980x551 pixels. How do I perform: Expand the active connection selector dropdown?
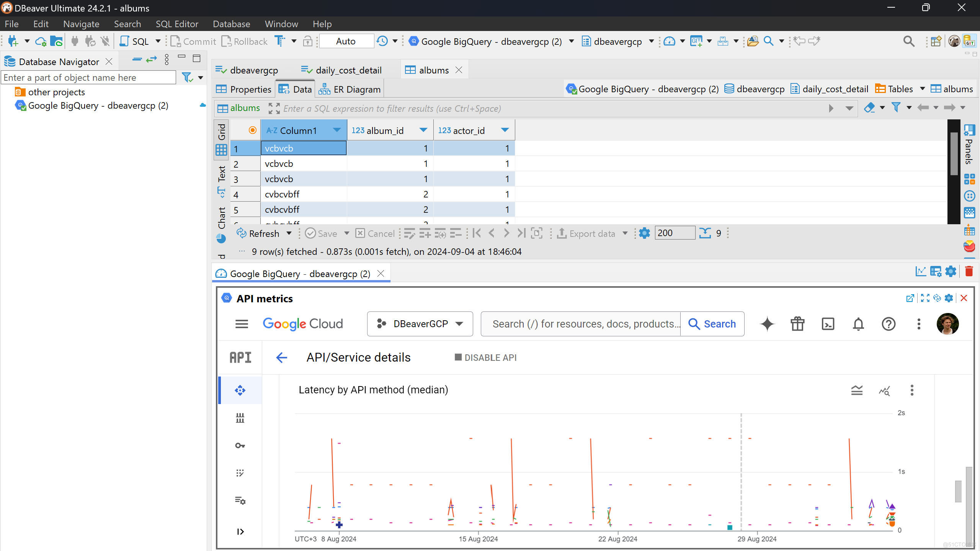coord(572,41)
